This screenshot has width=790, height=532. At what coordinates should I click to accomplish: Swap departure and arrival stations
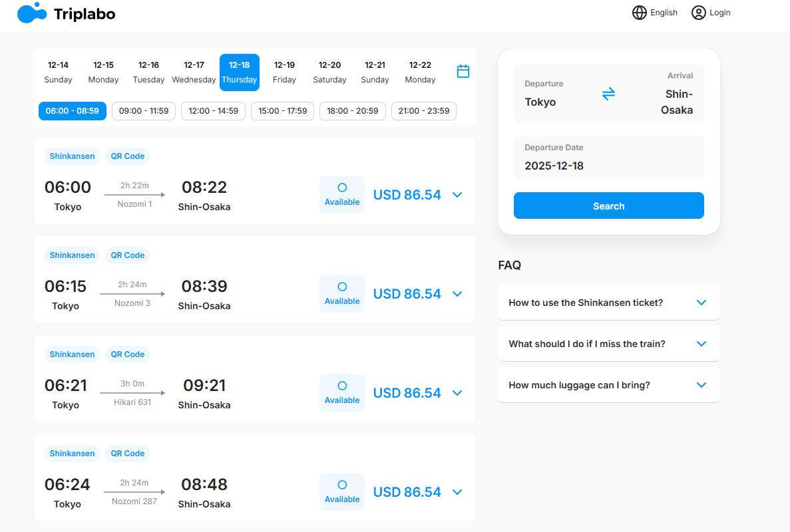click(x=608, y=94)
